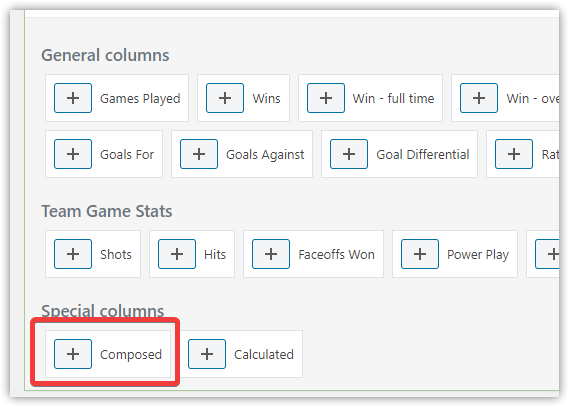Click the cut-off plus after Power Play
Screen dimensions: 569x407
547,254
